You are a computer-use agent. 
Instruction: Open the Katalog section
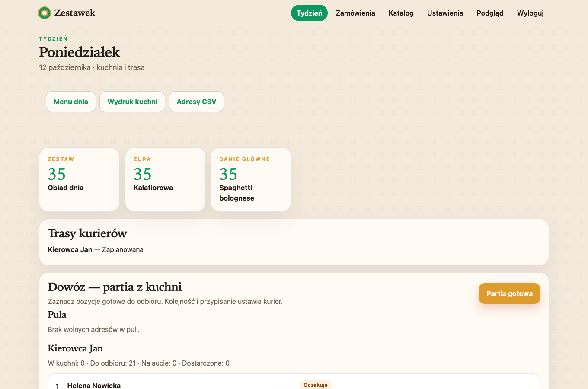[x=401, y=13]
